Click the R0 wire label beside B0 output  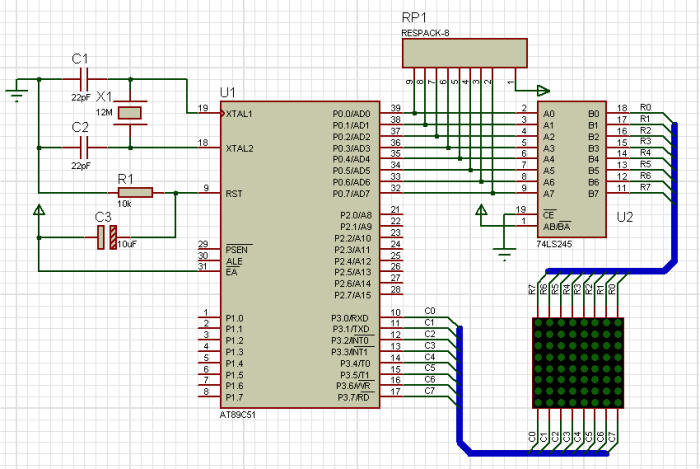click(646, 107)
